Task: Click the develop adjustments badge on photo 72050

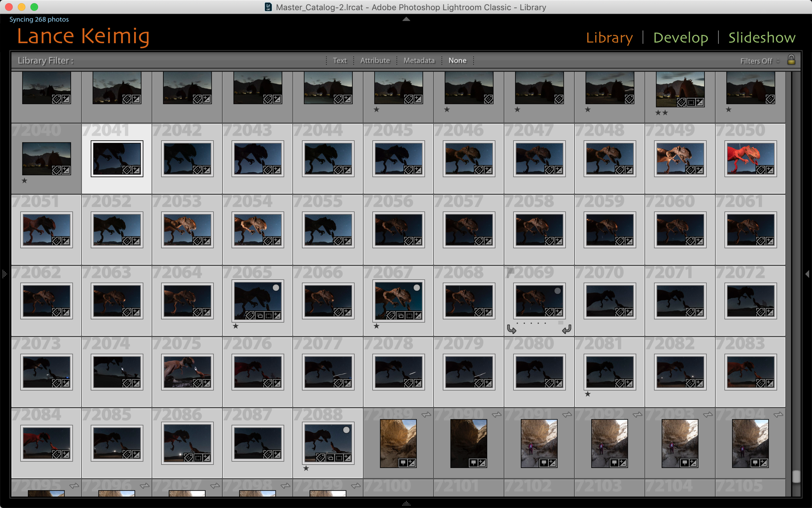Action: pyautogui.click(x=769, y=170)
